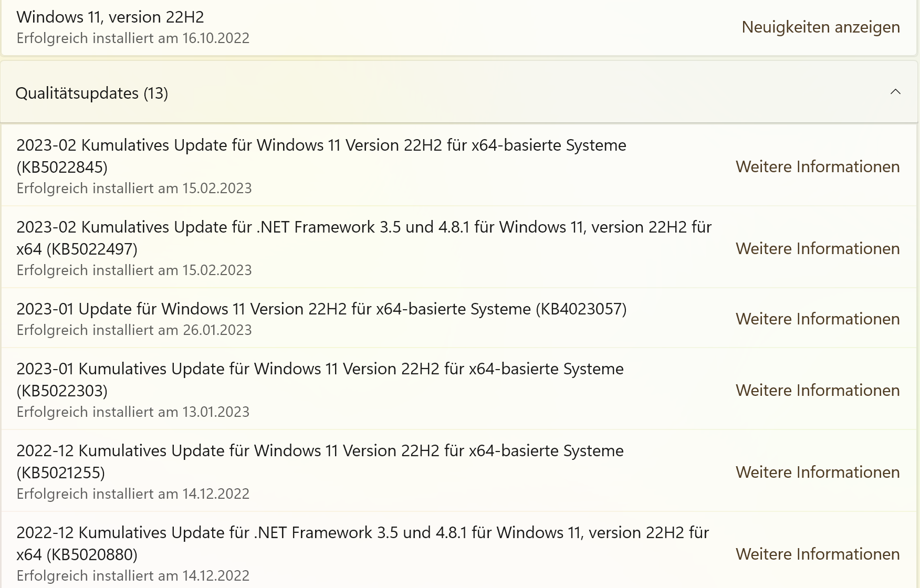The image size is (920, 588).
Task: Open Weitere Informationen for KB5022497
Action: point(818,249)
